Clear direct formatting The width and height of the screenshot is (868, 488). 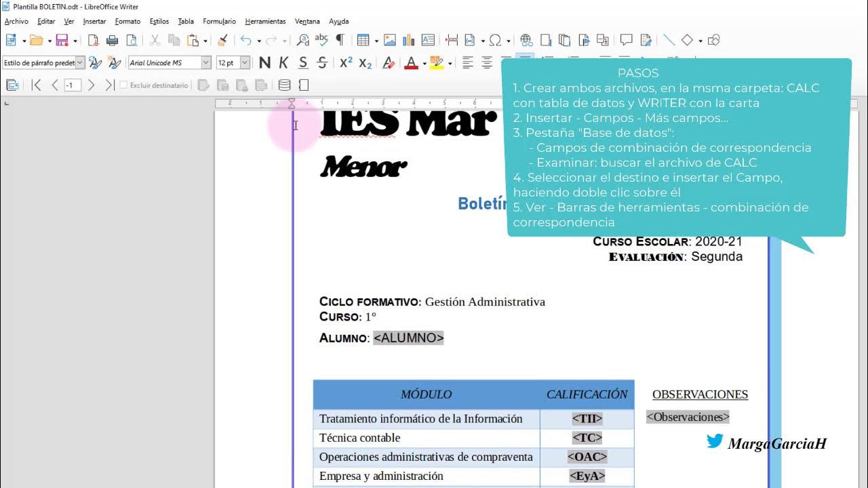pyautogui.click(x=389, y=63)
